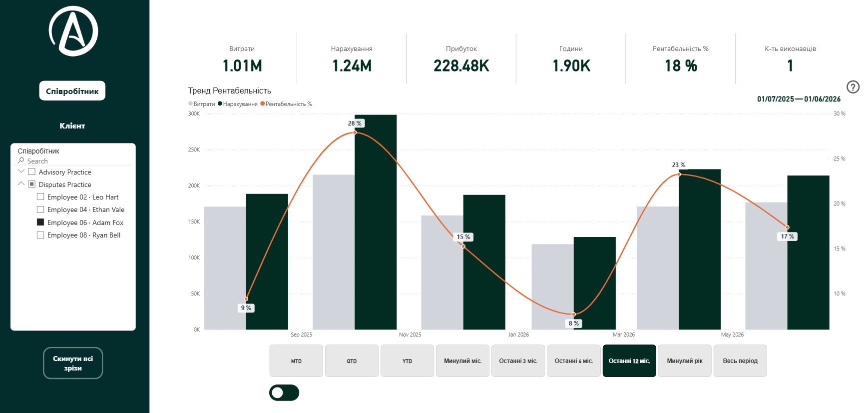Flip the toggle switch below period buttons

coord(284,392)
